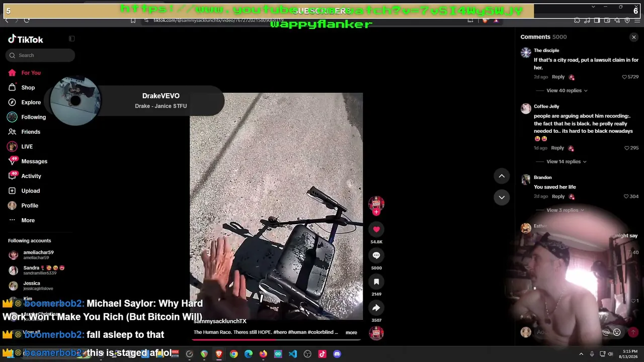The height and width of the screenshot is (362, 644).
Task: Open Brandon's profile avatar
Action: click(526, 179)
